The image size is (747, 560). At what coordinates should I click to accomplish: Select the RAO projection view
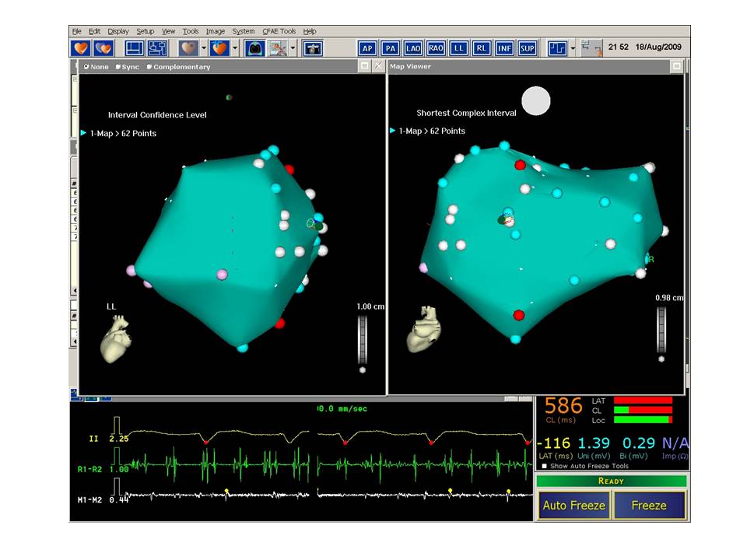click(x=436, y=48)
